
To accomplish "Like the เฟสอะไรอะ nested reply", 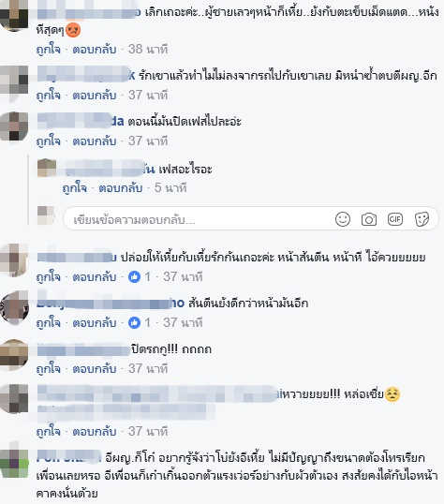I will (x=75, y=188).
